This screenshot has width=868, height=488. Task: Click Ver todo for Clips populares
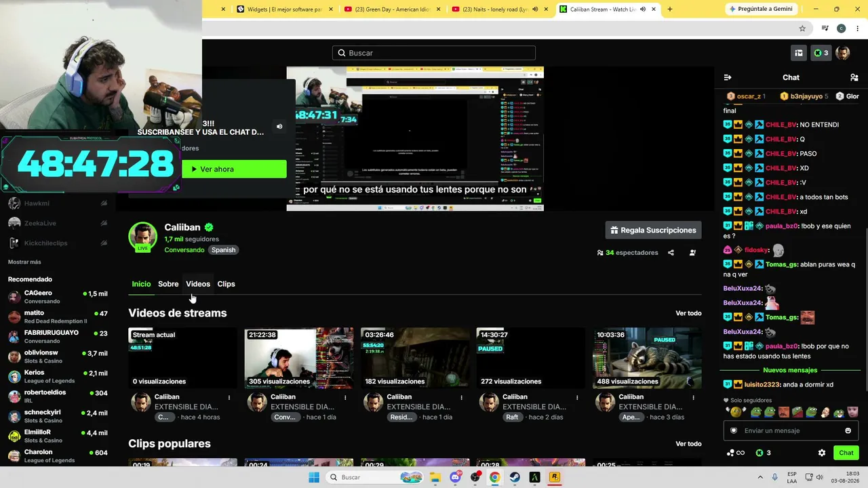click(x=688, y=444)
